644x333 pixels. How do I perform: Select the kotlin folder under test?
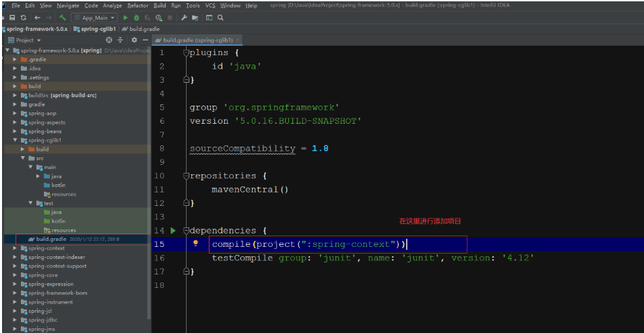pos(59,221)
